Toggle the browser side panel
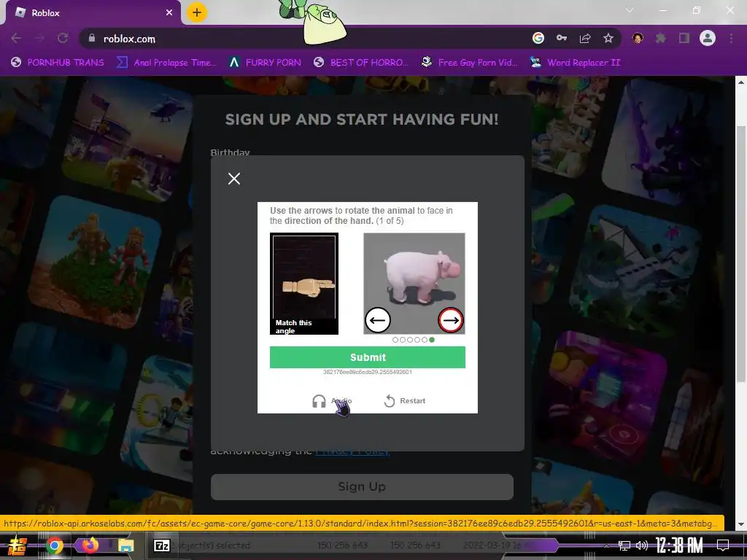The height and width of the screenshot is (560, 747). point(684,38)
